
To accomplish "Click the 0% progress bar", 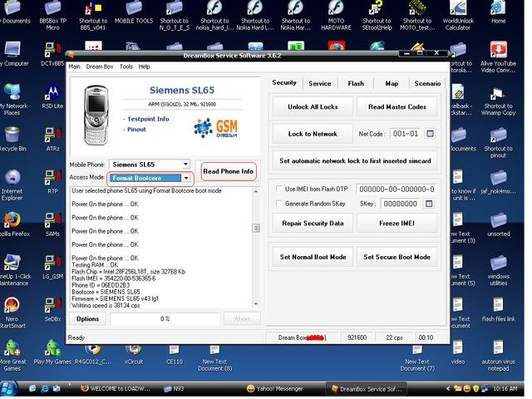I will pyautogui.click(x=165, y=319).
